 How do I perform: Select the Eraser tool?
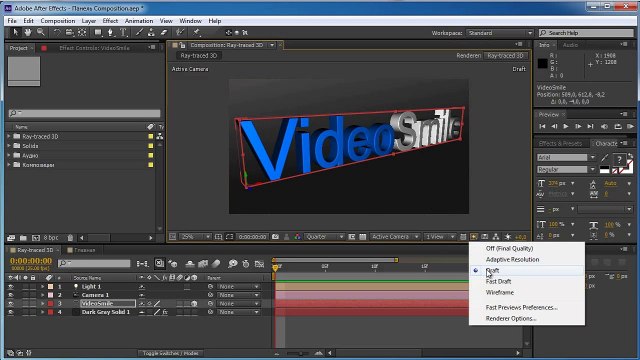(x=164, y=32)
